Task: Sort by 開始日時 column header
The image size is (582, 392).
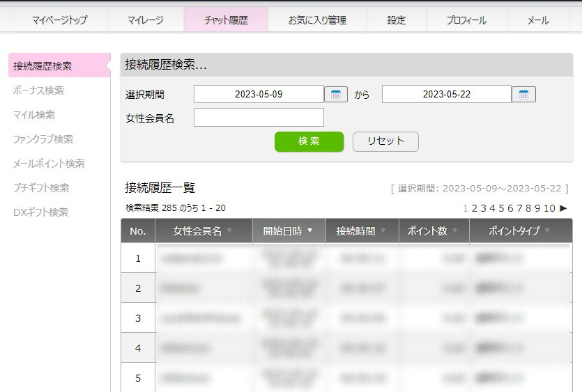Action: [288, 231]
